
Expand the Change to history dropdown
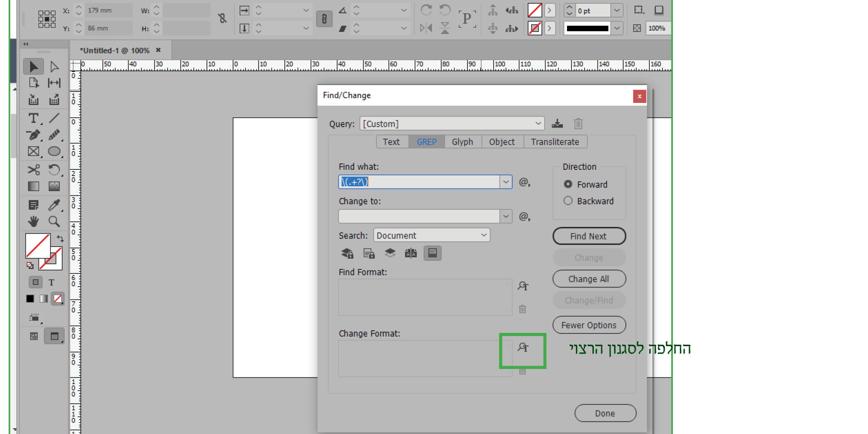click(506, 216)
